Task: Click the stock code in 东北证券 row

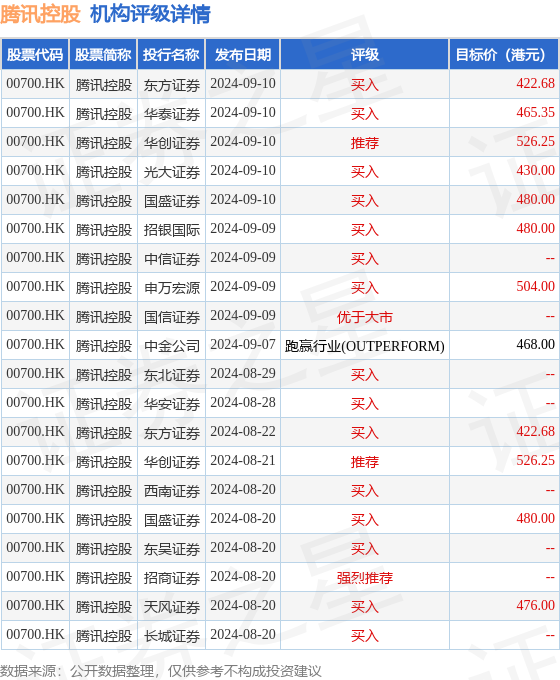Action: click(35, 374)
